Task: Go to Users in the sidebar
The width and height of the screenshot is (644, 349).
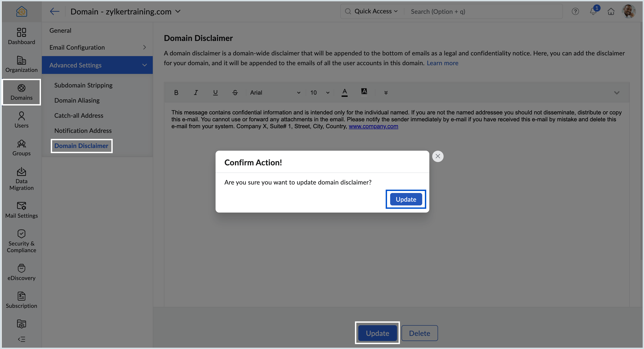Action: click(x=21, y=120)
